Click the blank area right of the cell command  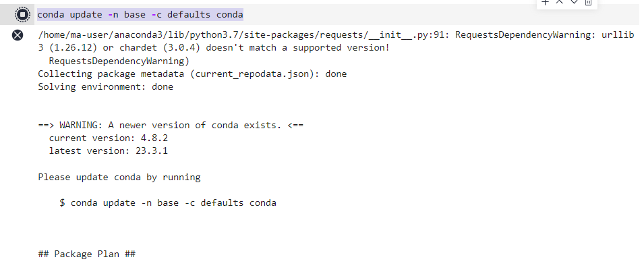405,14
